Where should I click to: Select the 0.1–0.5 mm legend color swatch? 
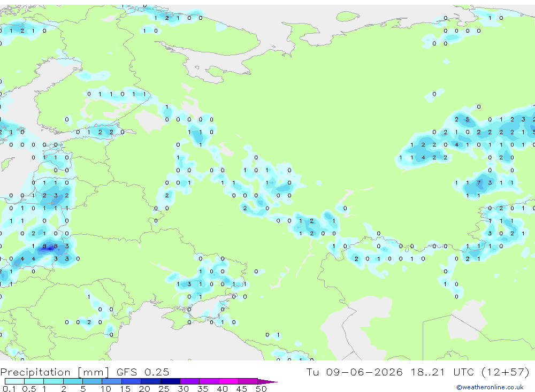click(x=14, y=381)
